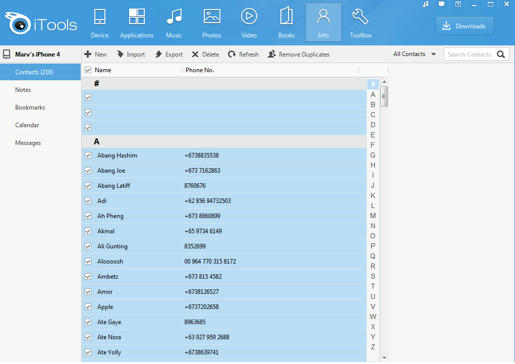Viewport: 515px width, 364px height.
Task: Click scrollbar down arrow
Action: click(384, 357)
